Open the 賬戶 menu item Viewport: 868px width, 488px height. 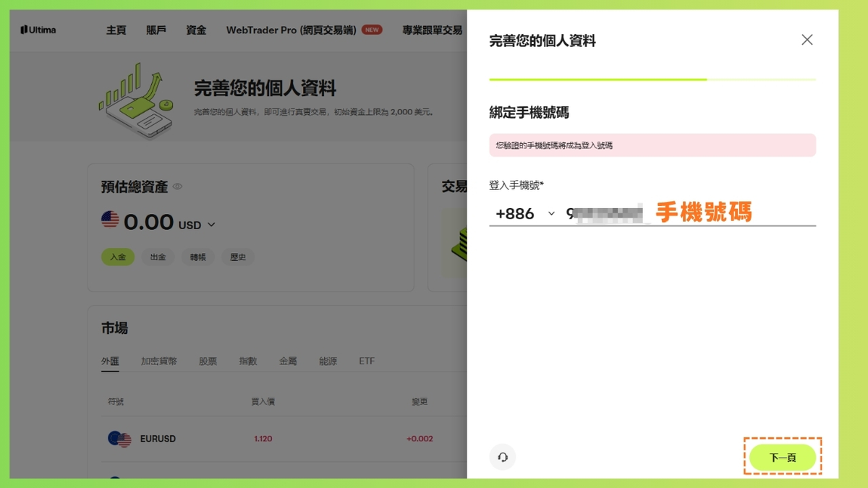click(x=156, y=30)
